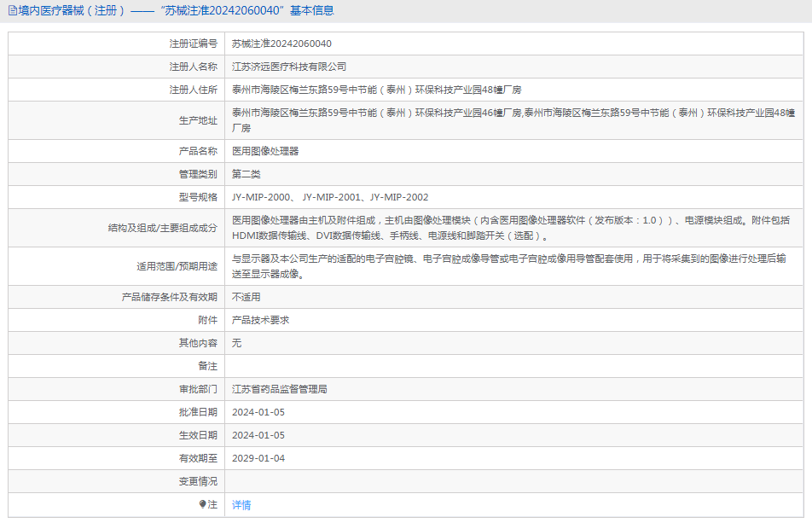This screenshot has width=812, height=523.
Task: Click the 变更情况 label
Action: [x=198, y=481]
